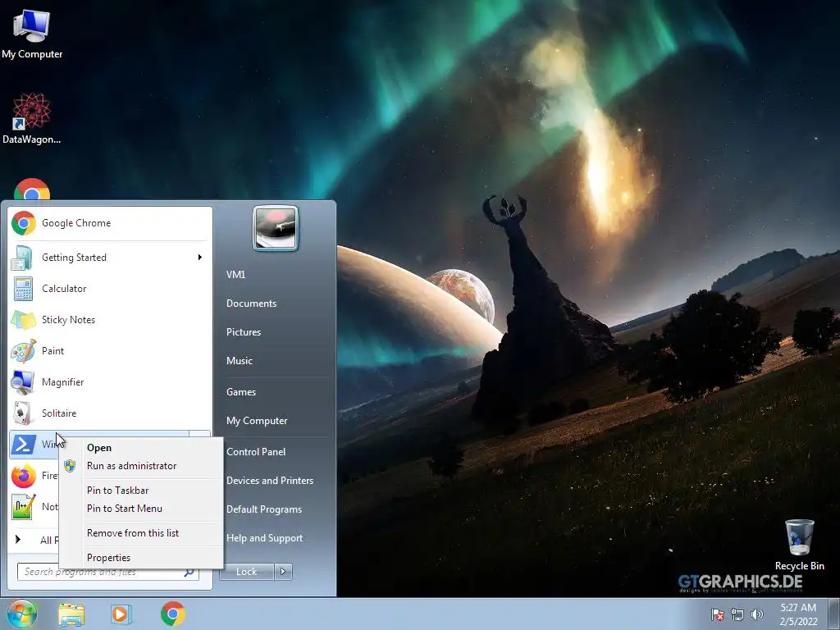Open Windows Explorer from the taskbar

(x=71, y=614)
